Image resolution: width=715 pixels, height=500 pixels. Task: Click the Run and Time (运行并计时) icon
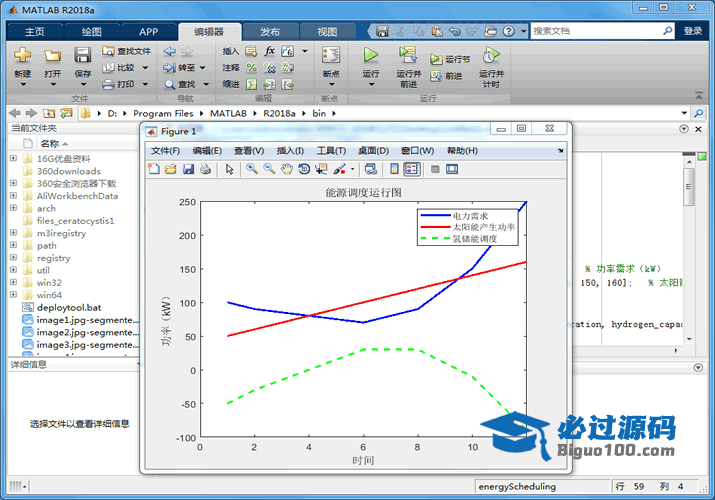(x=491, y=55)
